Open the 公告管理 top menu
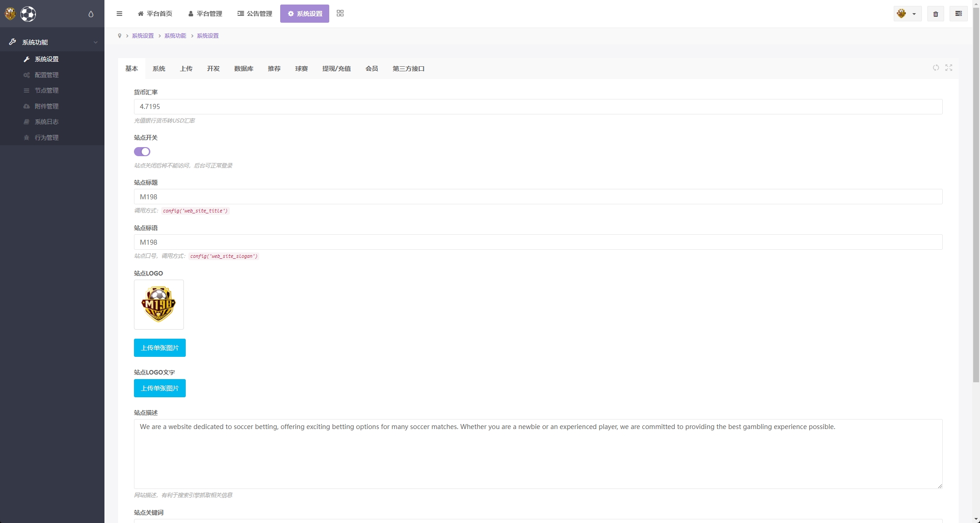 [x=255, y=14]
